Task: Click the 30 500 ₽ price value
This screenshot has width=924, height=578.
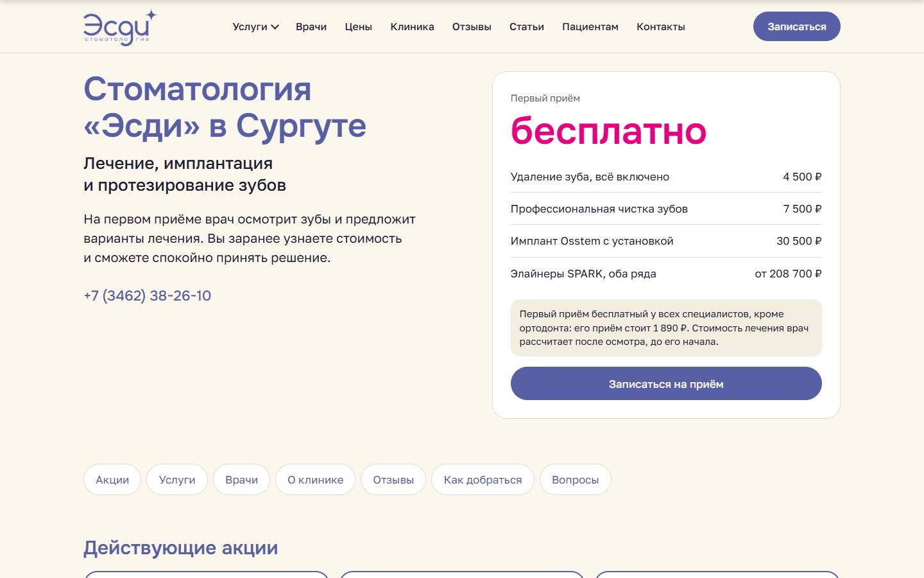Action: [799, 241]
